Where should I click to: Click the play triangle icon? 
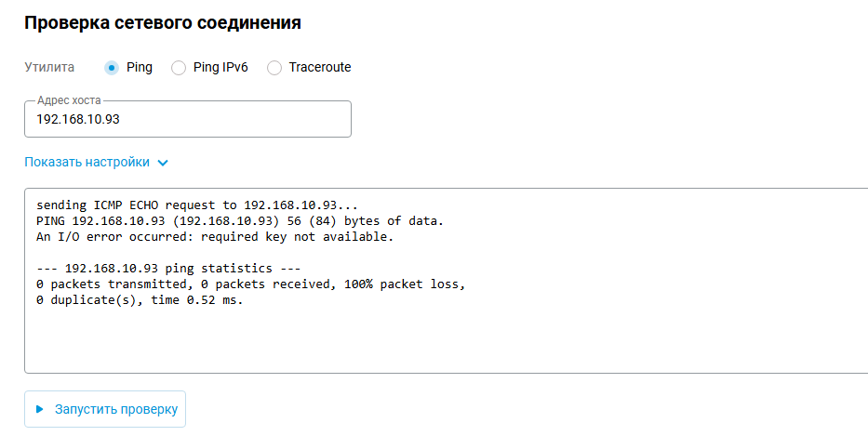[x=39, y=409]
